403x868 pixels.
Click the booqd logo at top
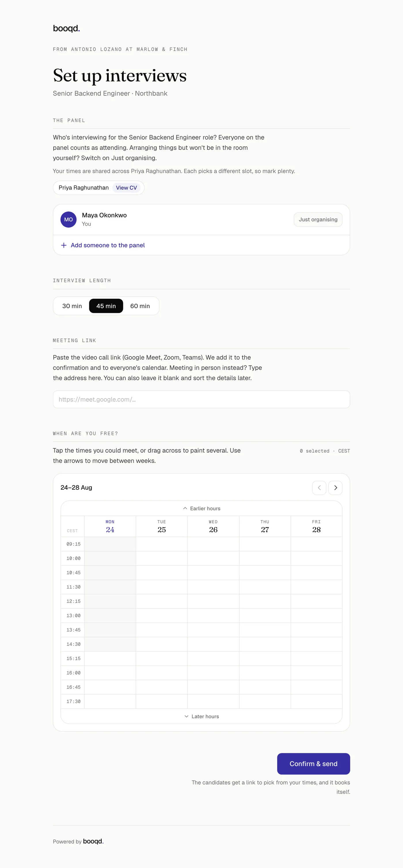(x=66, y=29)
